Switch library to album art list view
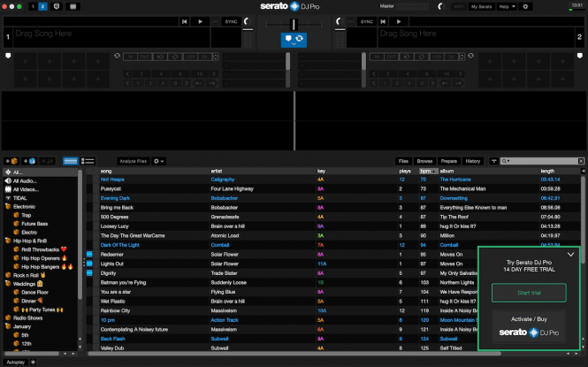 click(x=88, y=161)
